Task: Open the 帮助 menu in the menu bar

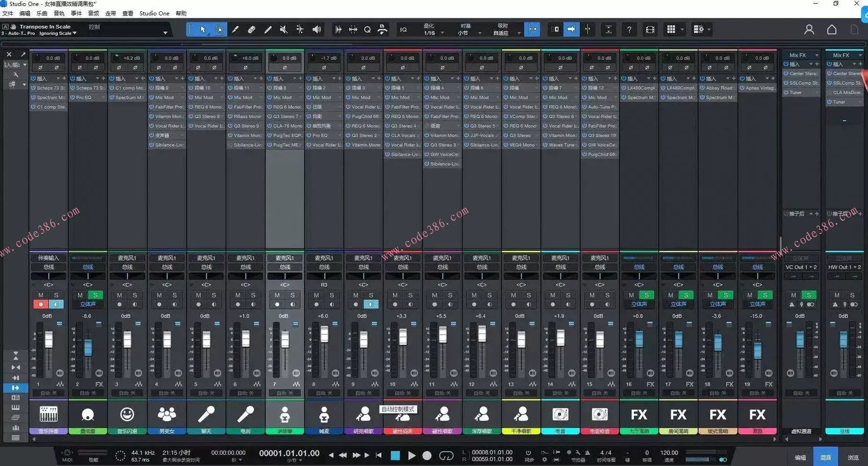Action: 181,13
